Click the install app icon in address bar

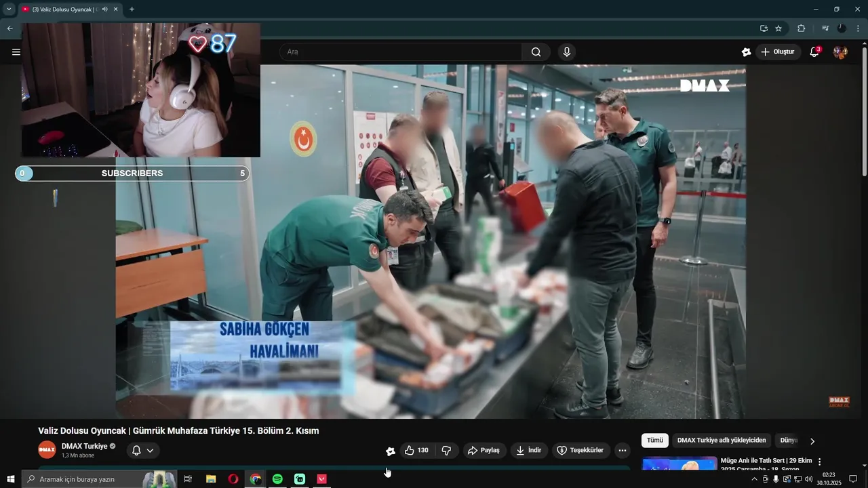click(764, 28)
